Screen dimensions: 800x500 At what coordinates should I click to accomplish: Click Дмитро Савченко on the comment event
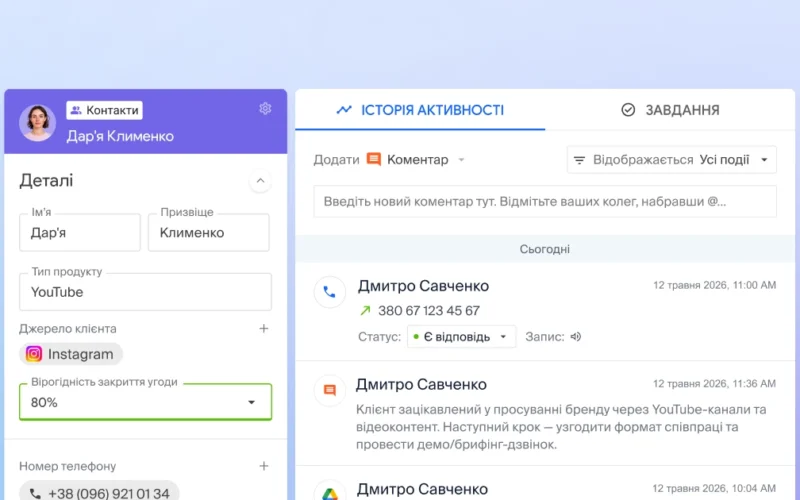(421, 385)
